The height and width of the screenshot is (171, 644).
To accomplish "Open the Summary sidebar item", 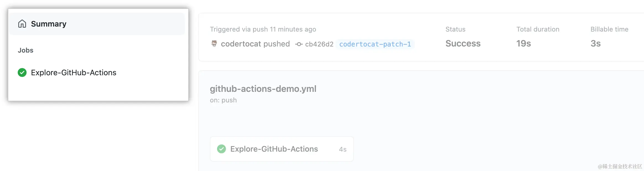I will [x=49, y=24].
